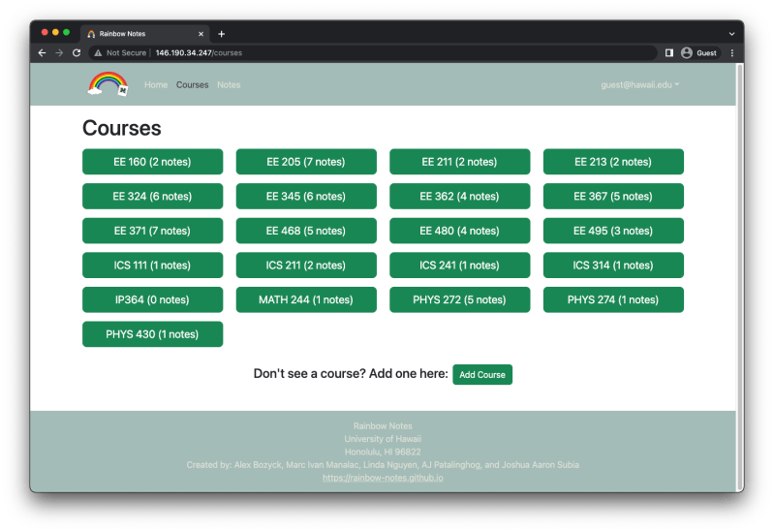This screenshot has height=532, width=774.
Task: Choose MATH 244 (1 notes) course
Action: [x=306, y=299]
